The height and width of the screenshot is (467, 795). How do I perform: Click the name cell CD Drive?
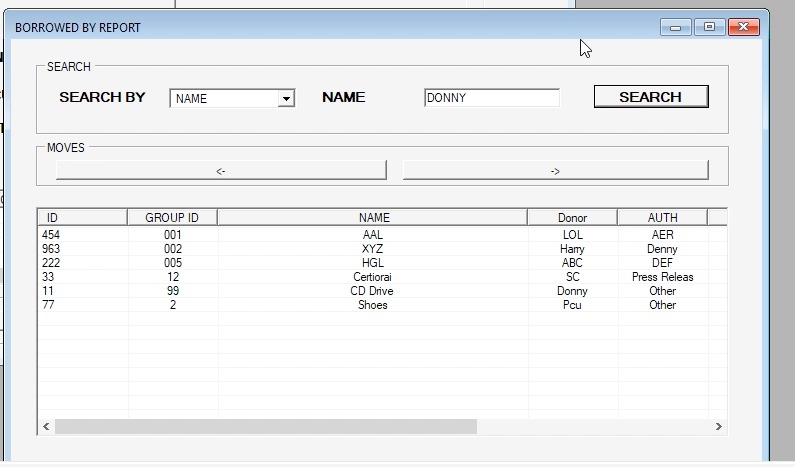(372, 291)
